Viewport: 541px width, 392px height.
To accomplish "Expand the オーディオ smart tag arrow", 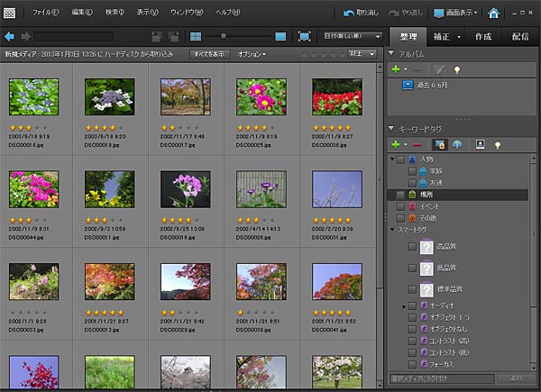I will [404, 305].
